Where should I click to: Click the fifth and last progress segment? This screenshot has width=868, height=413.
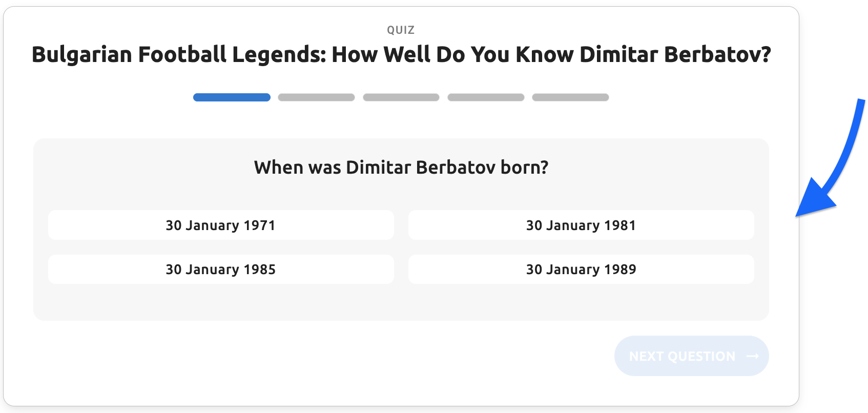[x=570, y=97]
